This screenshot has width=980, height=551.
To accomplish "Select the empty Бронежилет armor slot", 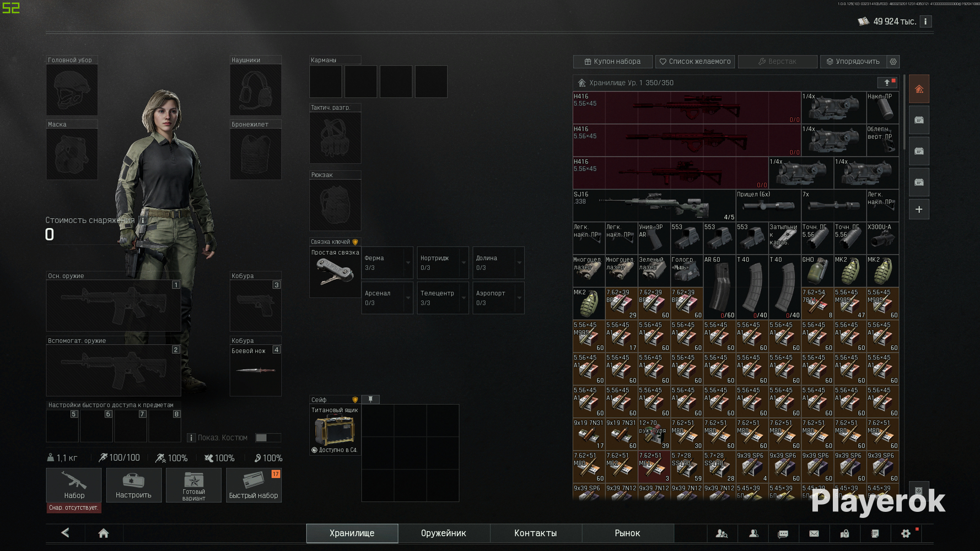I will (x=256, y=154).
